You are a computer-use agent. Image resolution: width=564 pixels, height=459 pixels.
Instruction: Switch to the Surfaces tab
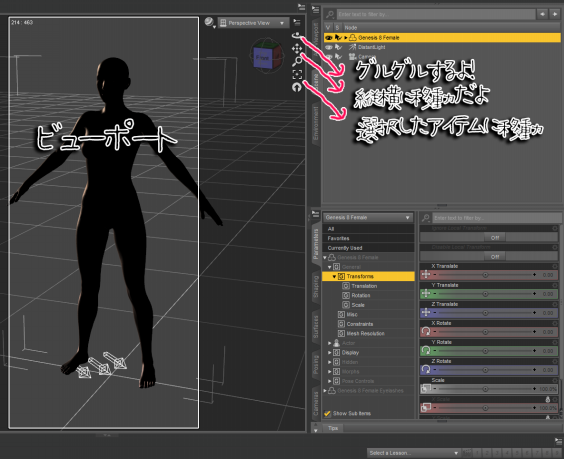tap(315, 327)
